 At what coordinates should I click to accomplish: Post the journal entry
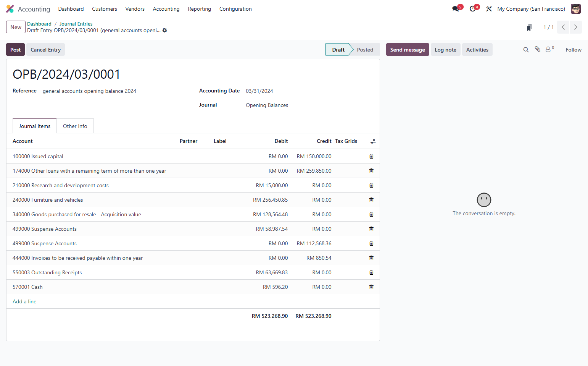(16, 50)
